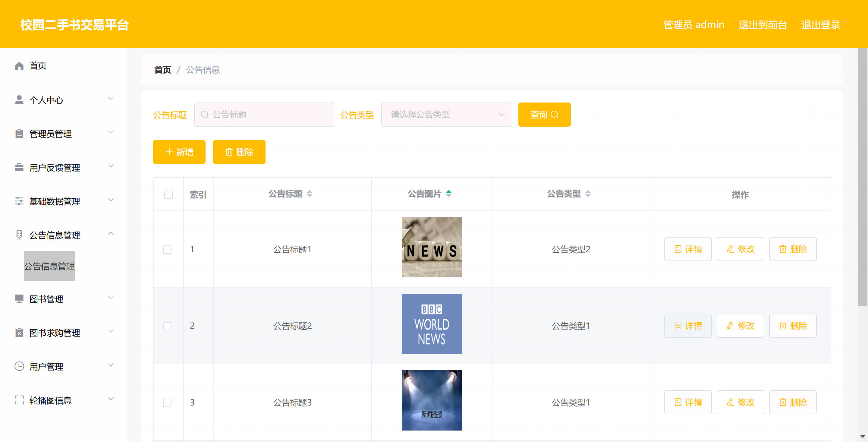Screen dimensions: 868x442
Task: Check the checkbox for row 公告标题2
Action: (x=167, y=326)
